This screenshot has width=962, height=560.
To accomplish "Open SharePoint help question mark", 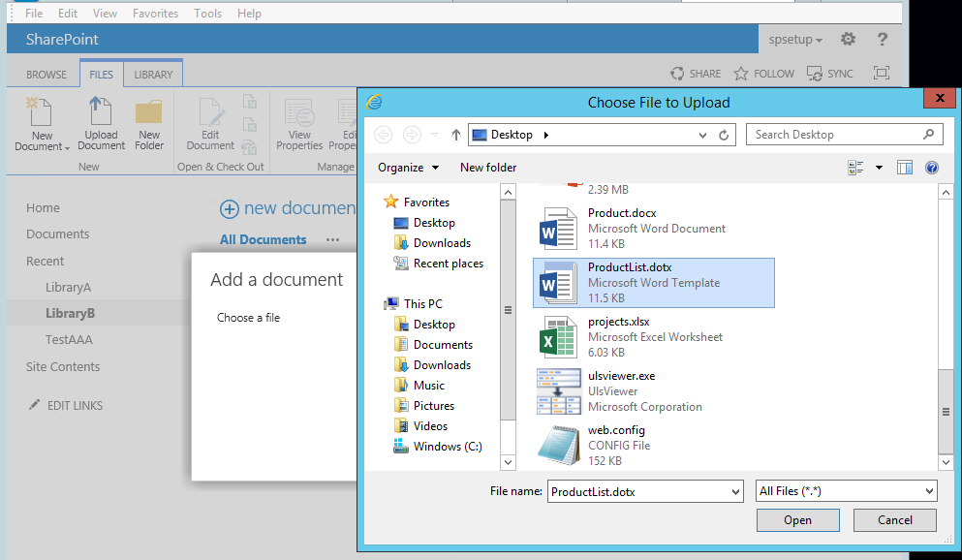I will (x=883, y=40).
